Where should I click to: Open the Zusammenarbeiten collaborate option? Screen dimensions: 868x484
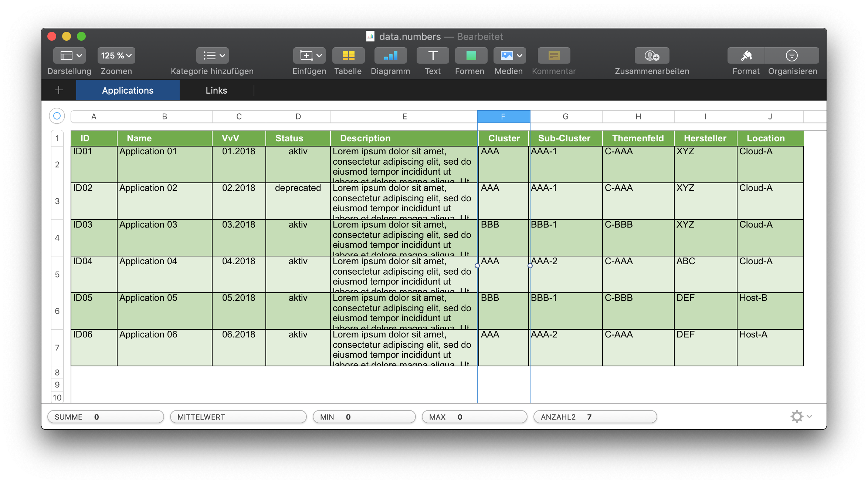pos(652,56)
